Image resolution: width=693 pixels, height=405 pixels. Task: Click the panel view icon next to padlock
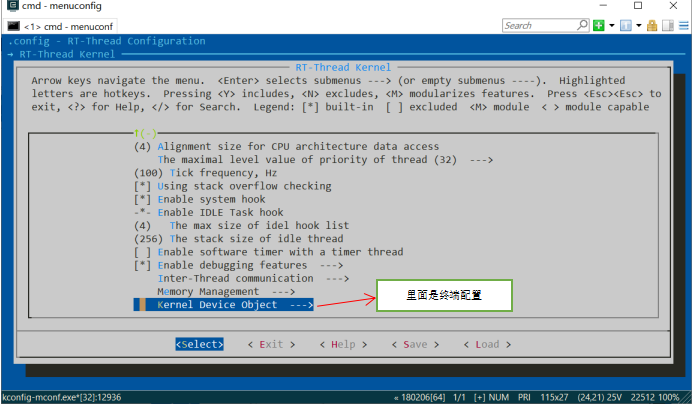[x=668, y=26]
